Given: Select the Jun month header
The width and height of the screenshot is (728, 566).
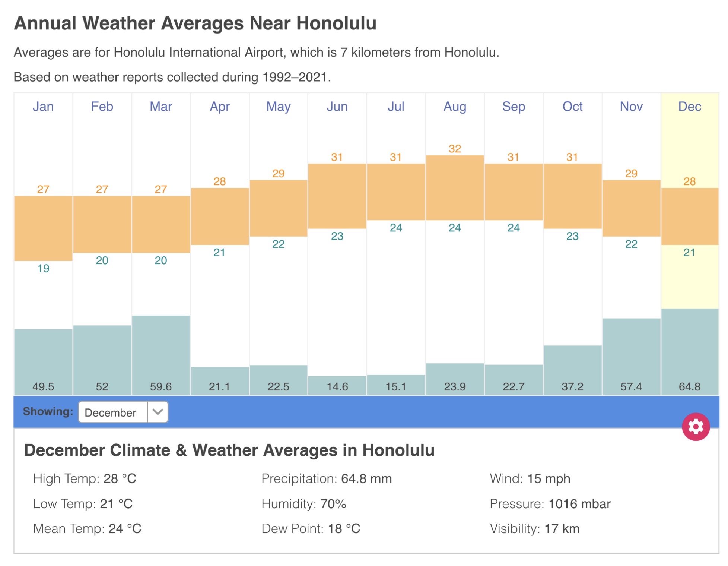Looking at the screenshot, I should click(x=337, y=107).
